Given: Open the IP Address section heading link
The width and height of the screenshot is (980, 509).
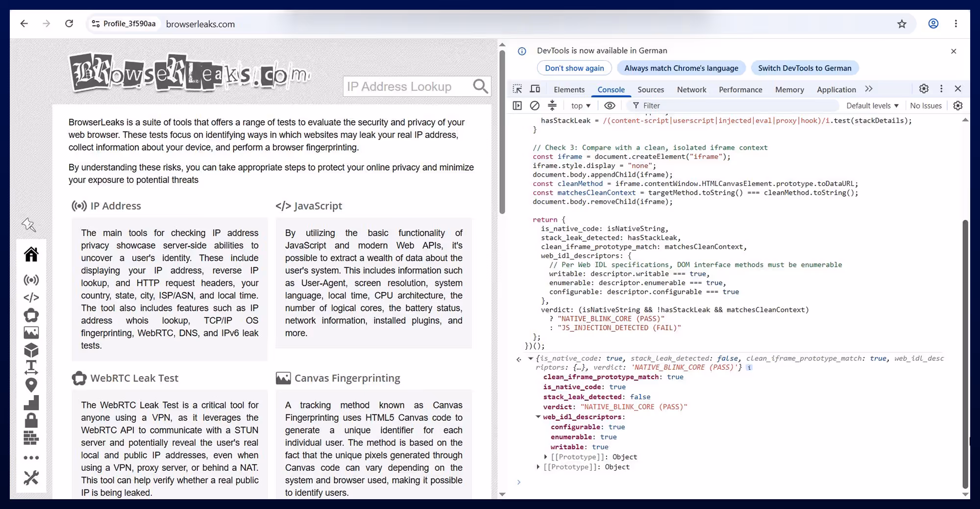Looking at the screenshot, I should click(x=116, y=206).
